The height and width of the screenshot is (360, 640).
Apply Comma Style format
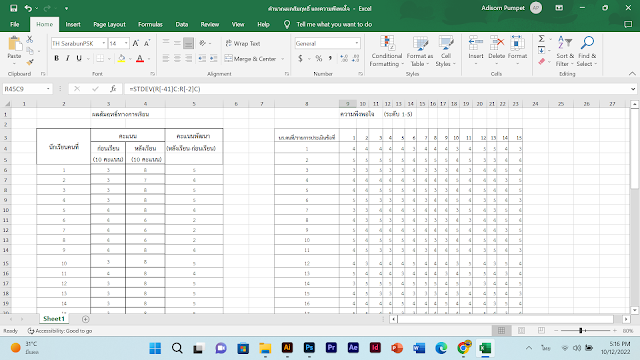330,59
